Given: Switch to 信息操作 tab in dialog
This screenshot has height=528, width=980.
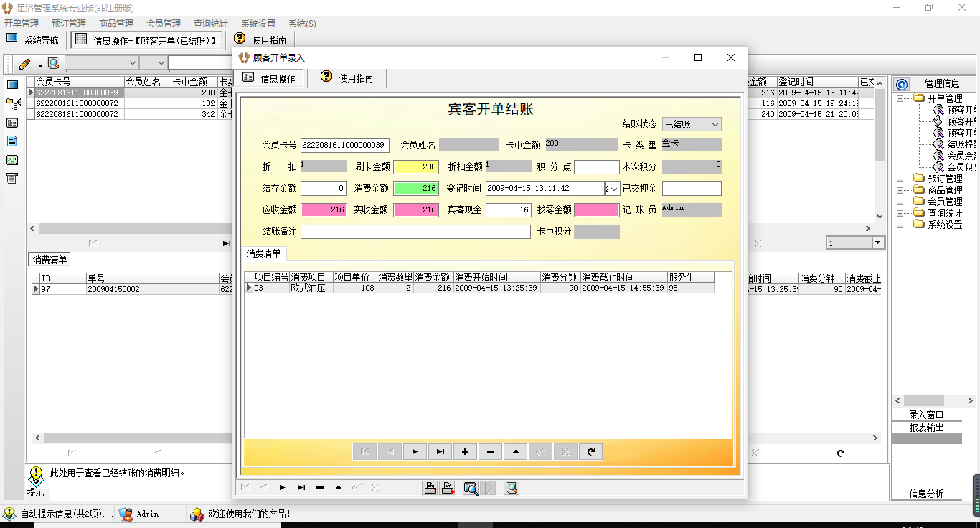Looking at the screenshot, I should coord(270,77).
